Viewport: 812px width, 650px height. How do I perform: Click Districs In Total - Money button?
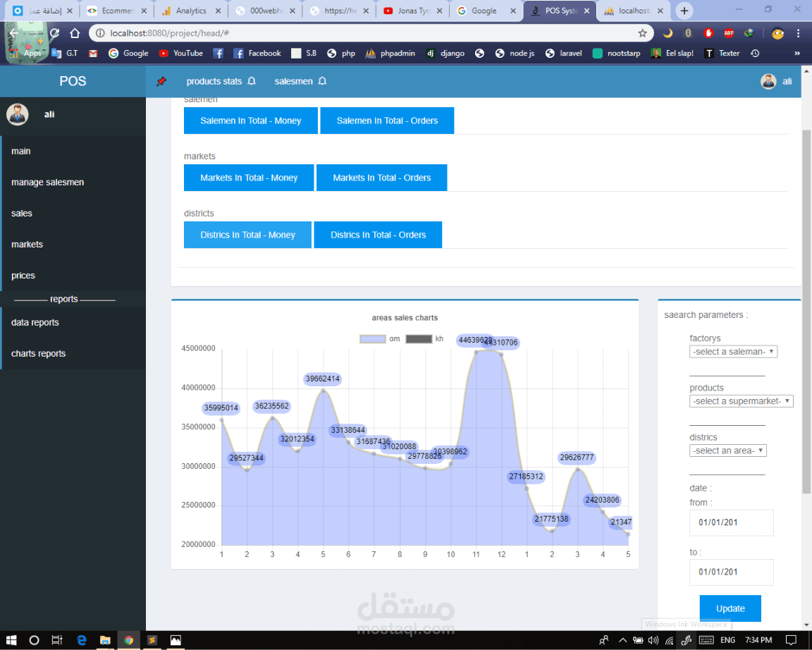click(247, 235)
